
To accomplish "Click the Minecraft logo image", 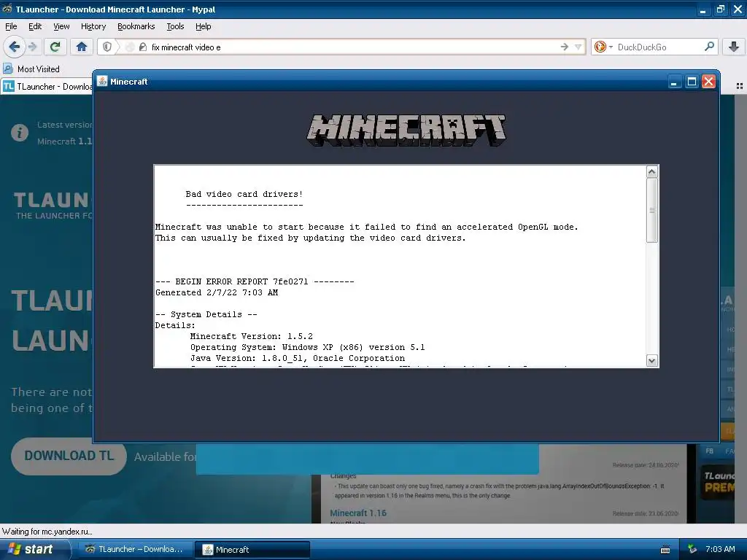I will (x=406, y=130).
